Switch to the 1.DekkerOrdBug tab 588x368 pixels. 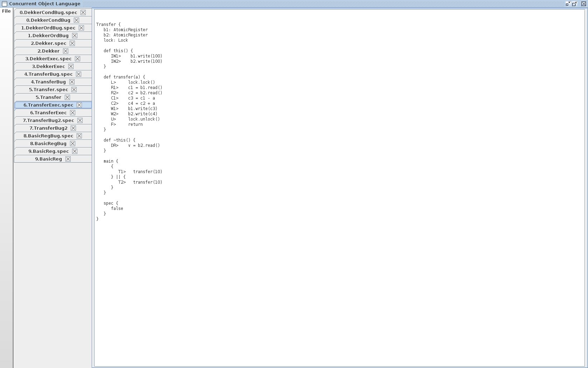[x=48, y=35]
